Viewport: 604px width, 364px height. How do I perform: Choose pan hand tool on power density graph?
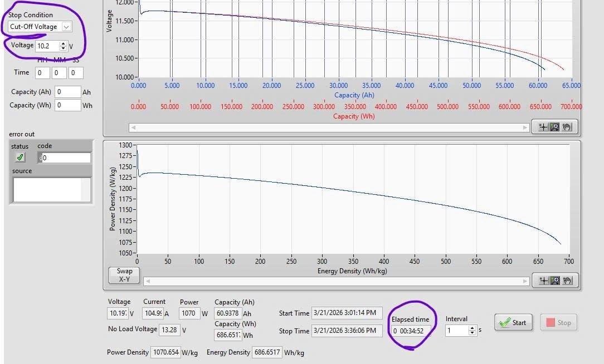click(567, 281)
